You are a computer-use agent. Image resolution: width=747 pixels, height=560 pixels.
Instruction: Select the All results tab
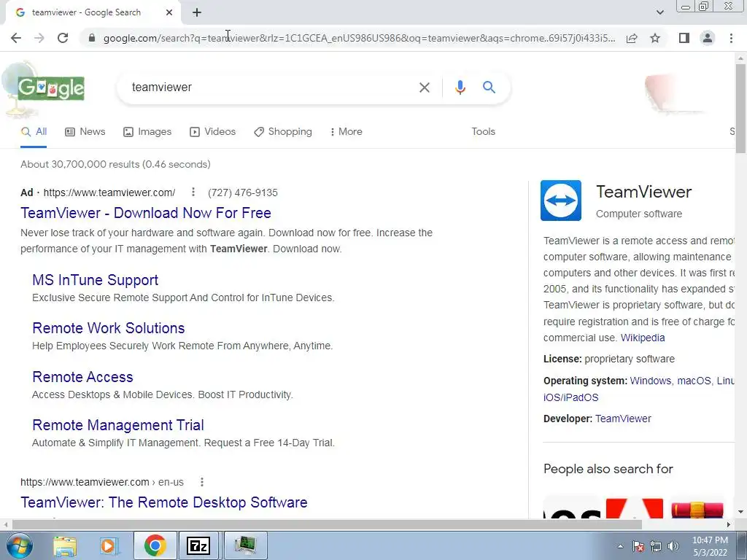coord(34,132)
